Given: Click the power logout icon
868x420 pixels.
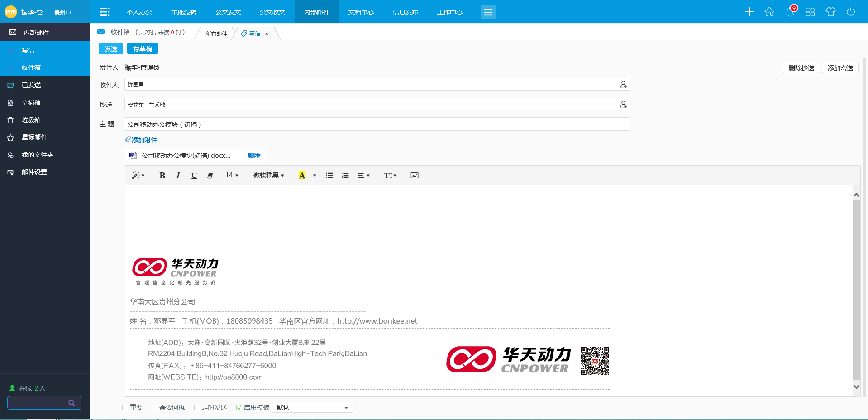Looking at the screenshot, I should tap(851, 12).
